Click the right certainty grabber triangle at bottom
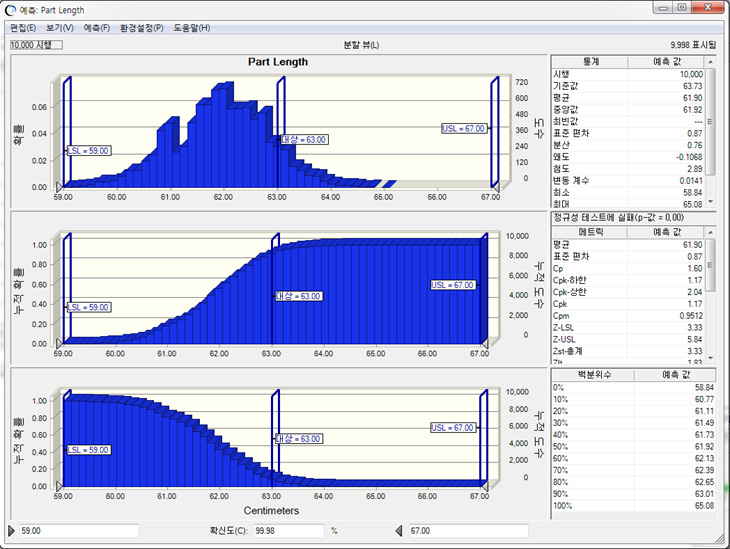This screenshot has height=549, width=730. (x=399, y=530)
